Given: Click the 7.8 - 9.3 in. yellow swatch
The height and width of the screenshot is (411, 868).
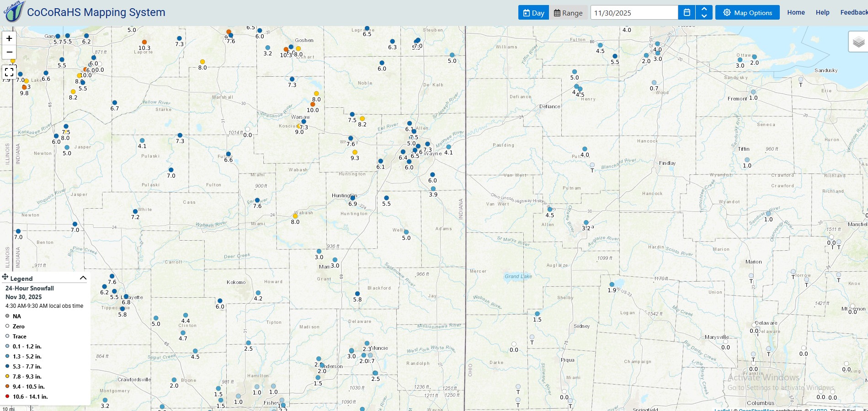Looking at the screenshot, I should pos(7,376).
